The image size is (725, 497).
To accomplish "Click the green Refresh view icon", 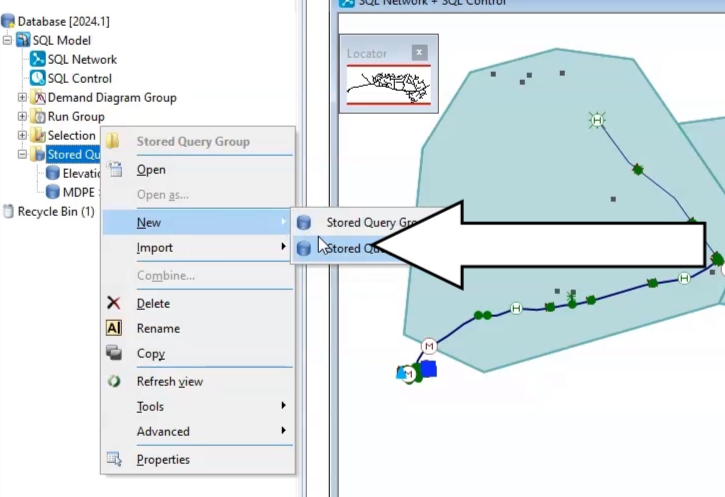I will (x=114, y=381).
